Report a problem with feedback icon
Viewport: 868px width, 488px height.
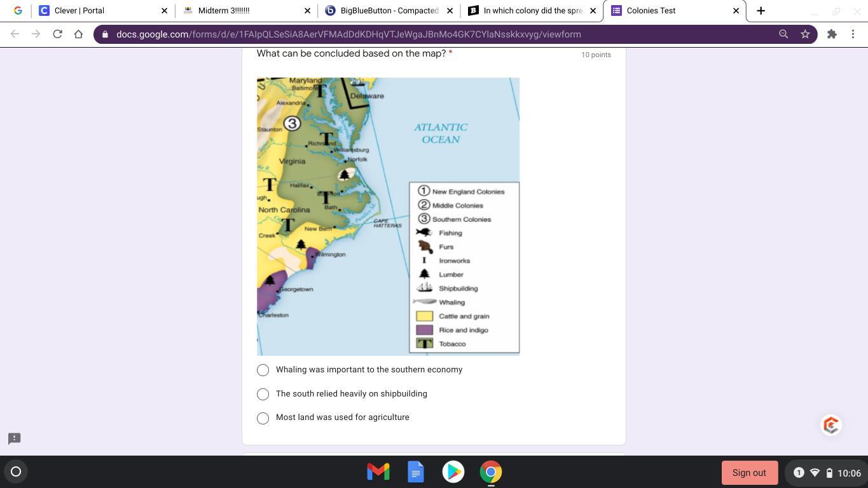pyautogui.click(x=15, y=438)
